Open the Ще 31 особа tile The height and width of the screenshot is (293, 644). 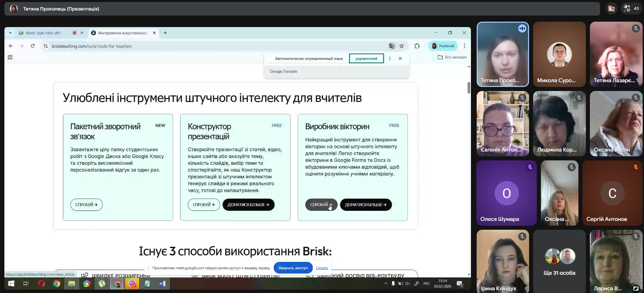click(559, 261)
